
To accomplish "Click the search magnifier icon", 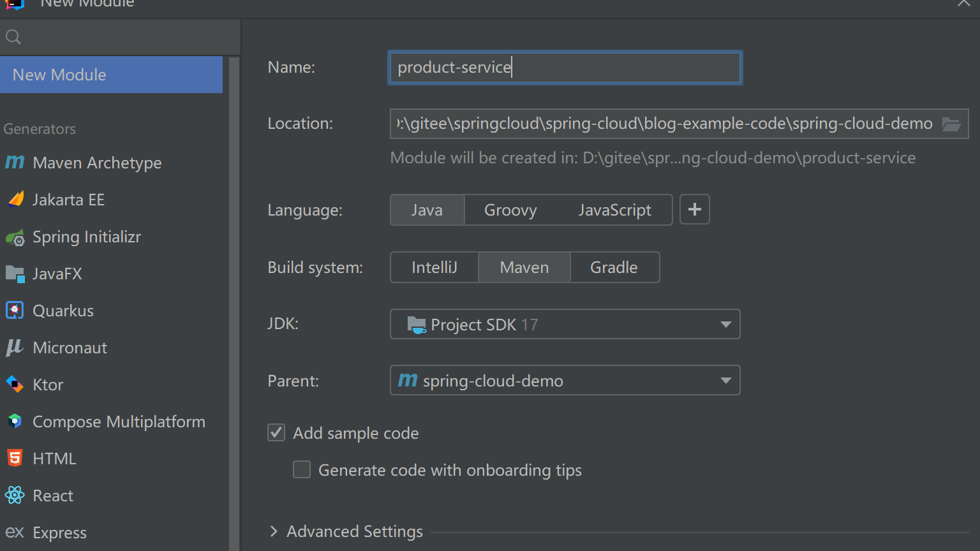I will click(13, 37).
